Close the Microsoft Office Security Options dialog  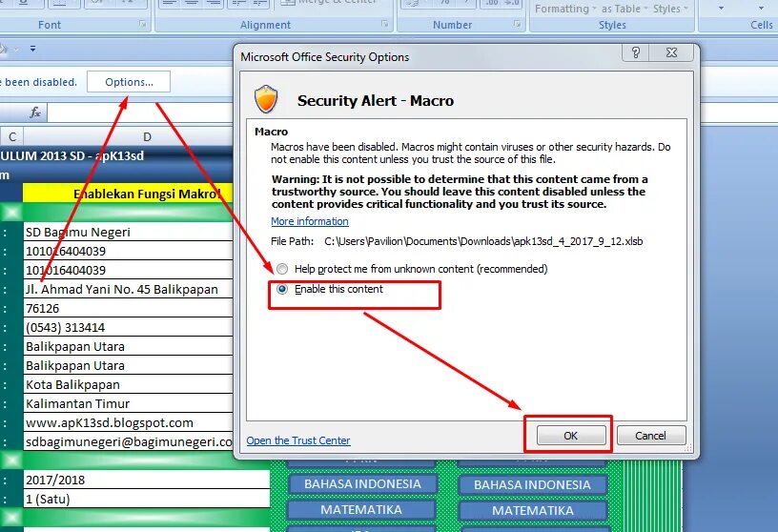(x=671, y=52)
